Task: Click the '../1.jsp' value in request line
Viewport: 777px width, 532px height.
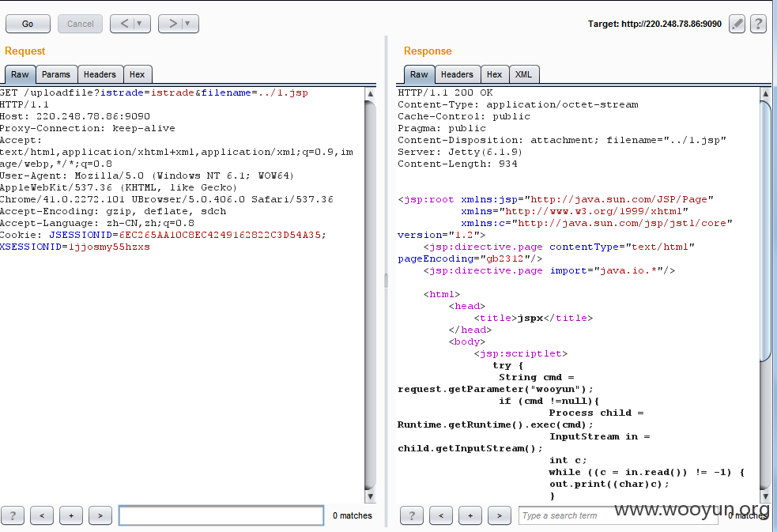Action: 283,92
